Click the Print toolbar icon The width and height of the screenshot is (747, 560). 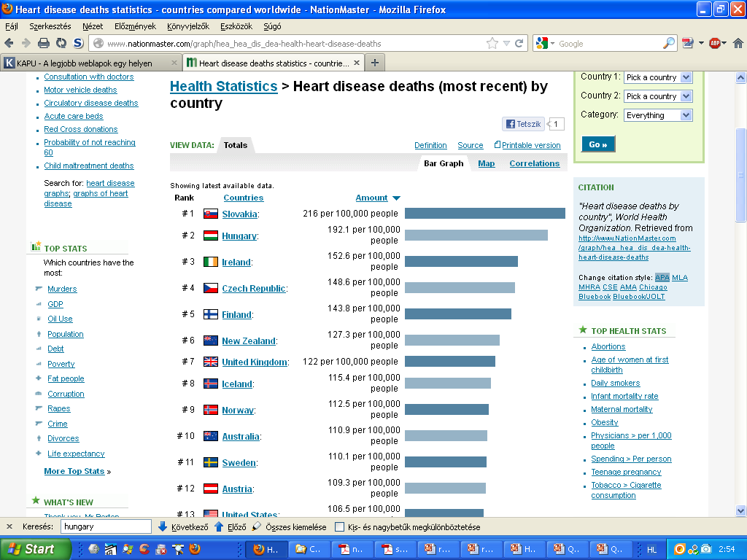43,43
